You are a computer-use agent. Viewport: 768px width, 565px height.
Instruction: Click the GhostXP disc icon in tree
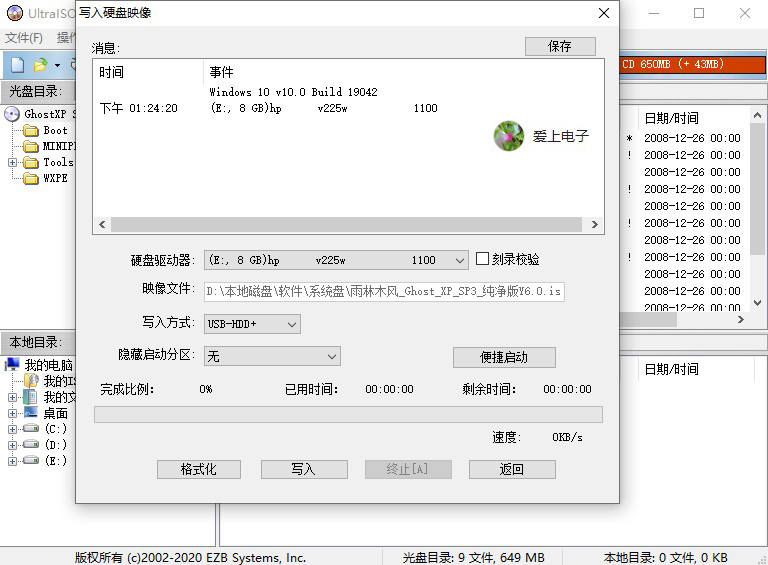[x=12, y=114]
